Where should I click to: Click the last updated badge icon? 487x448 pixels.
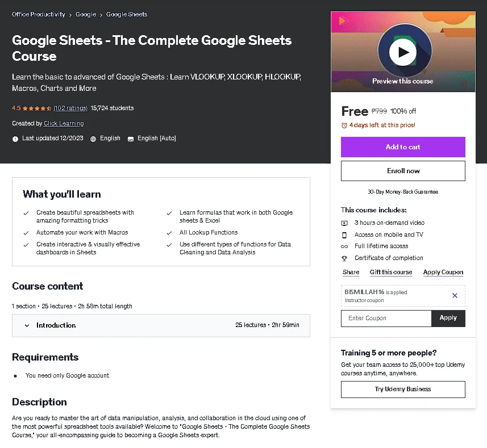coord(15,139)
